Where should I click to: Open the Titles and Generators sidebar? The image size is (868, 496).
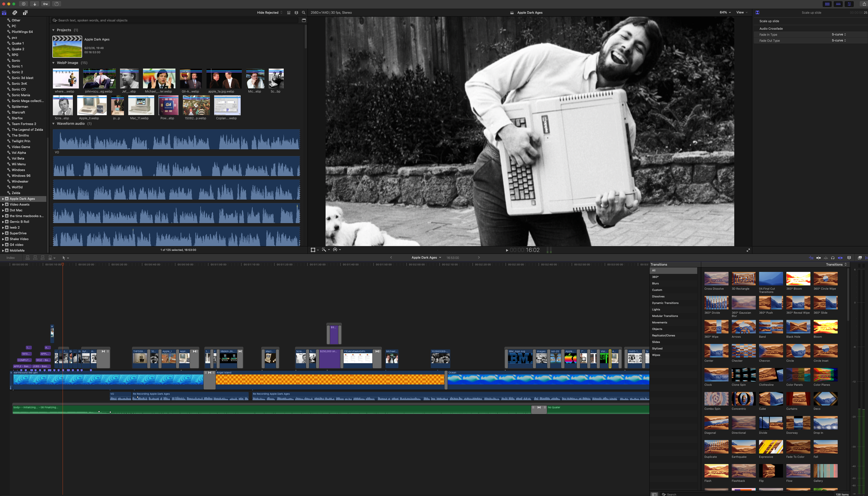[25, 12]
